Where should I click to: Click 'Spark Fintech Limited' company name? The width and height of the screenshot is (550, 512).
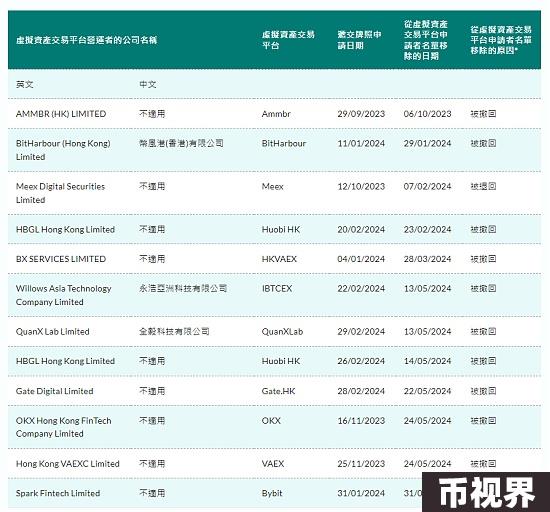pos(58,493)
